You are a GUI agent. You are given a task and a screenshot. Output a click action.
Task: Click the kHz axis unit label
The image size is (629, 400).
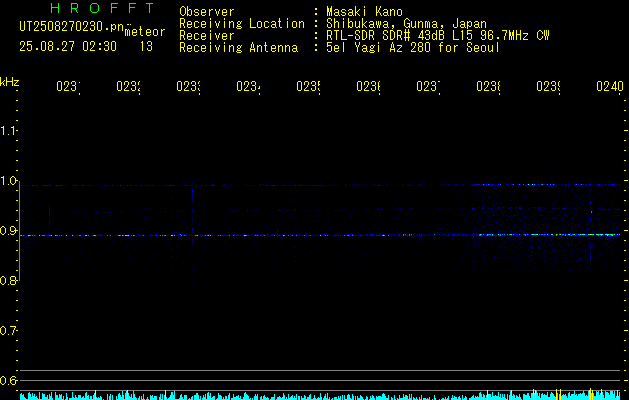(10, 82)
